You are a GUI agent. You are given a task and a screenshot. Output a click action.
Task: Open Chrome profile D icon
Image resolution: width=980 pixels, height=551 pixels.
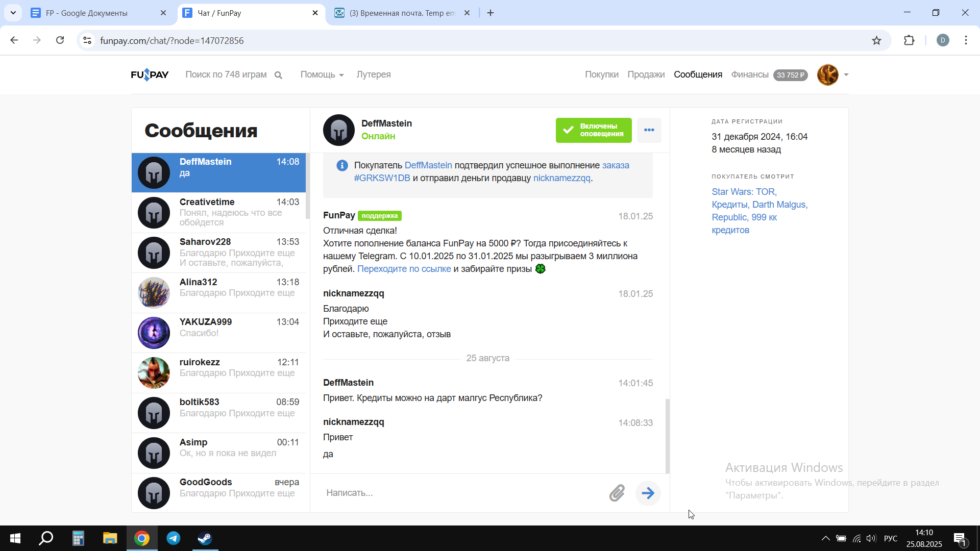[x=943, y=40]
